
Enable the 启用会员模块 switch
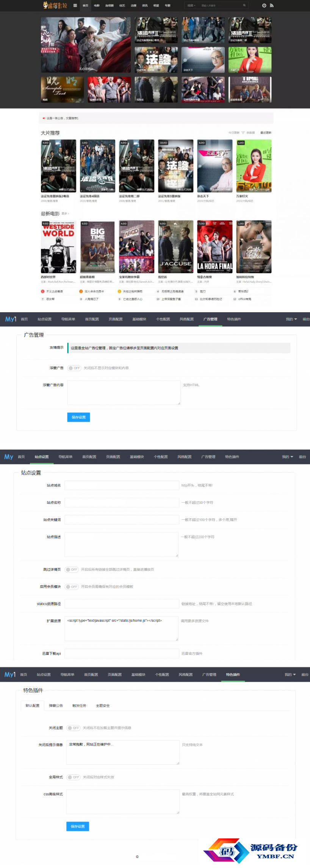coord(72,587)
